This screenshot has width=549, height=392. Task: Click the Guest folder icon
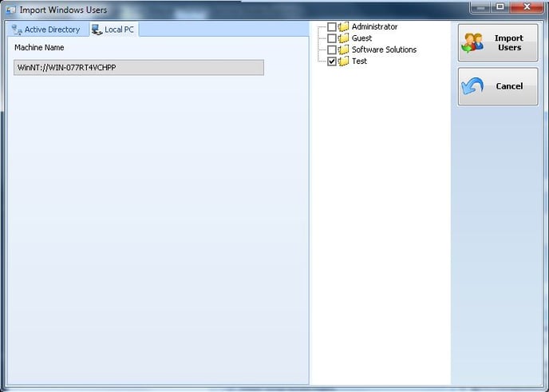(344, 38)
